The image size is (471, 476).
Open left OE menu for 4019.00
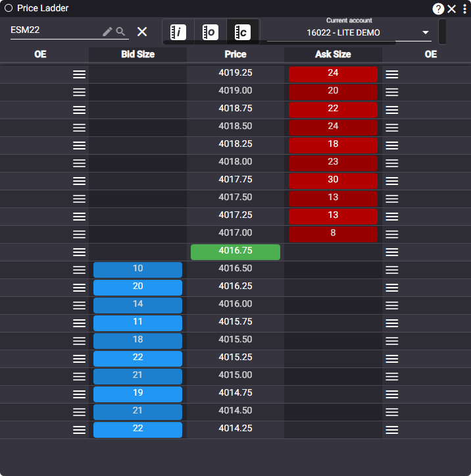pyautogui.click(x=79, y=92)
